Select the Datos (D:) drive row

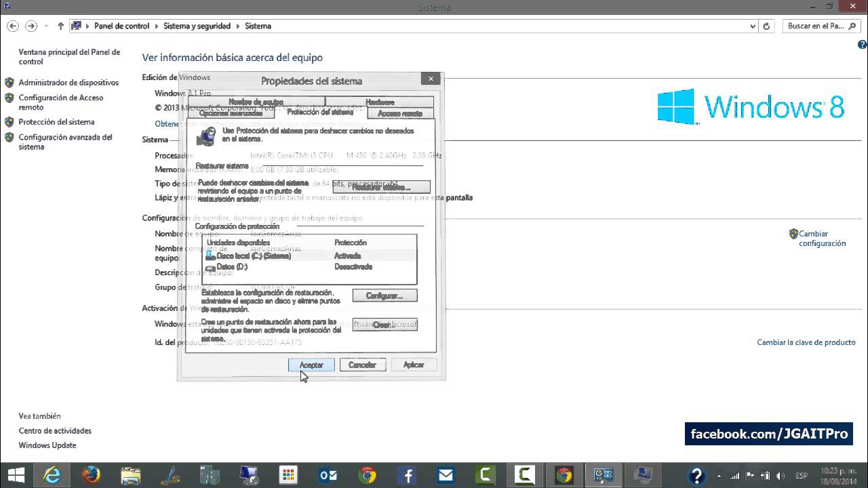(309, 266)
